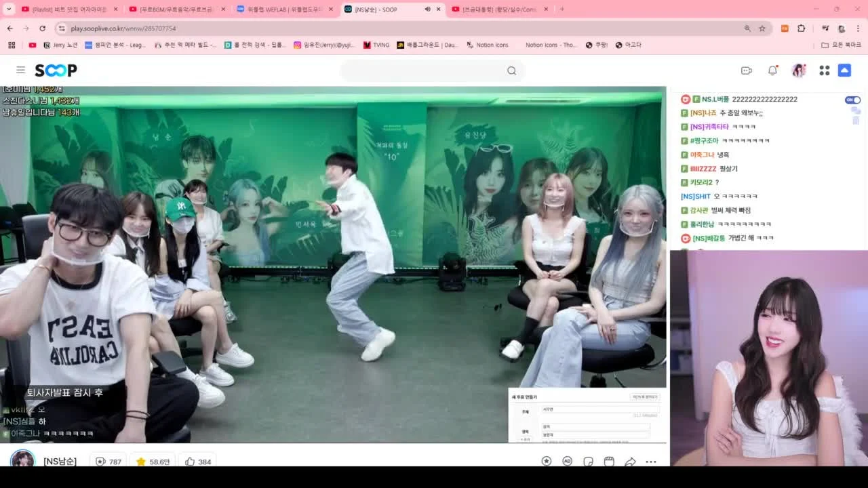Screen dimensions: 868x488
Task: Open the SOOP hamburger menu
Action: [21, 70]
